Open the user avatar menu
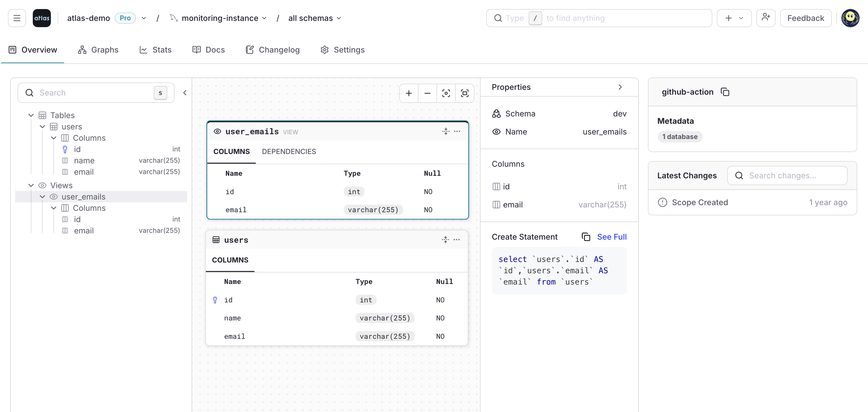868x412 pixels. (x=850, y=18)
